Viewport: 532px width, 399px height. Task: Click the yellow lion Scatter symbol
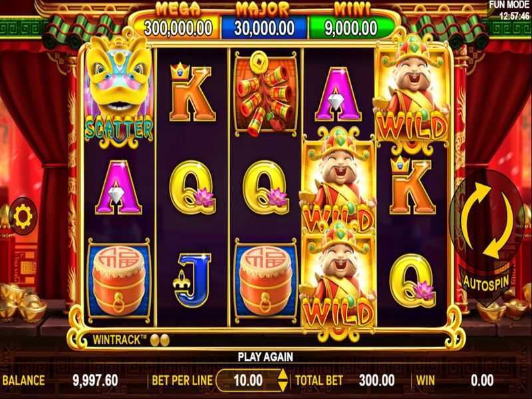click(118, 92)
